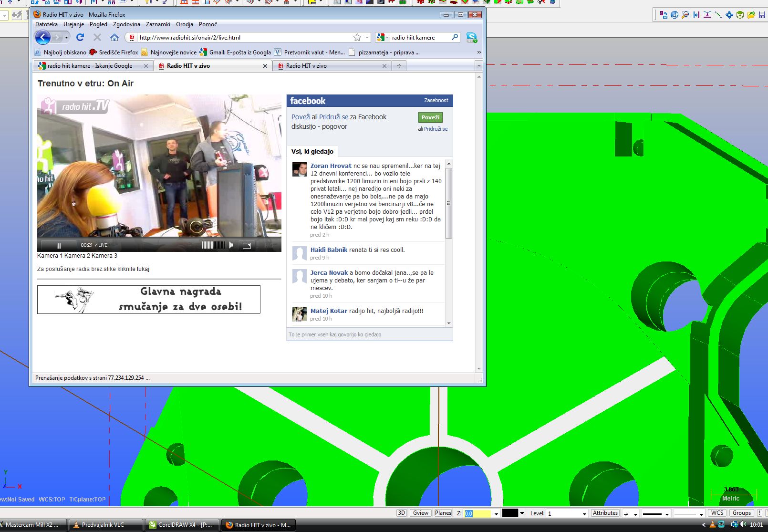Click Mastercam green diagonal line endpoints icon
The width and height of the screenshot is (768, 532).
point(718,14)
